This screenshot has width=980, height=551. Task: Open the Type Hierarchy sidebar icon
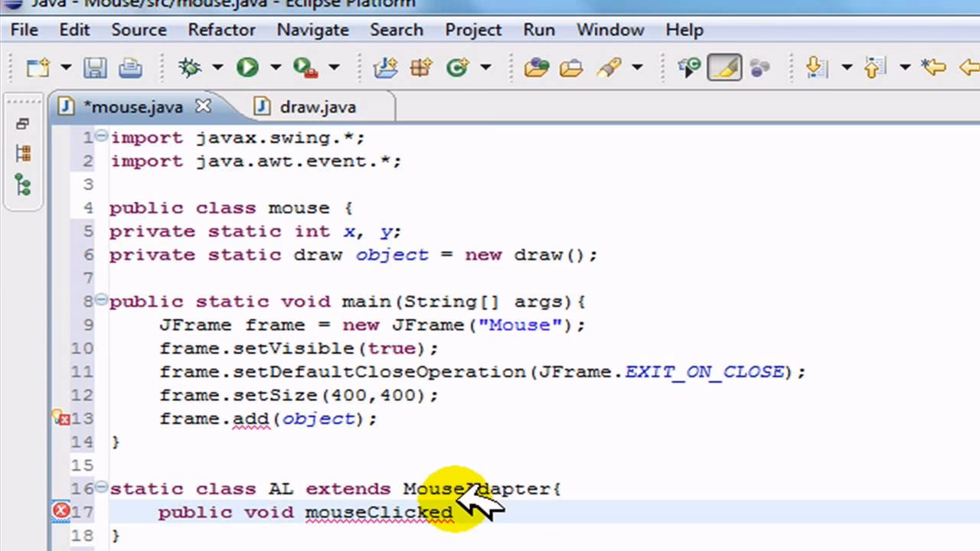[x=22, y=184]
